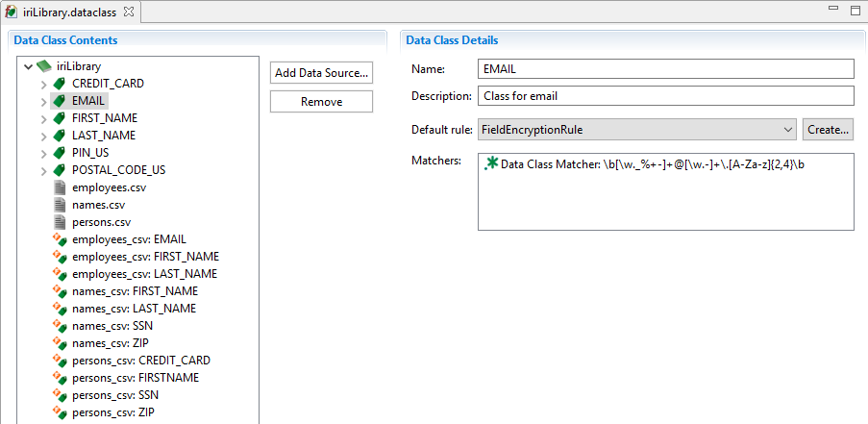Screen dimensions: 868x424
Task: Click the persons_csv: CREDIT_CARD mapping icon
Action: (60, 361)
